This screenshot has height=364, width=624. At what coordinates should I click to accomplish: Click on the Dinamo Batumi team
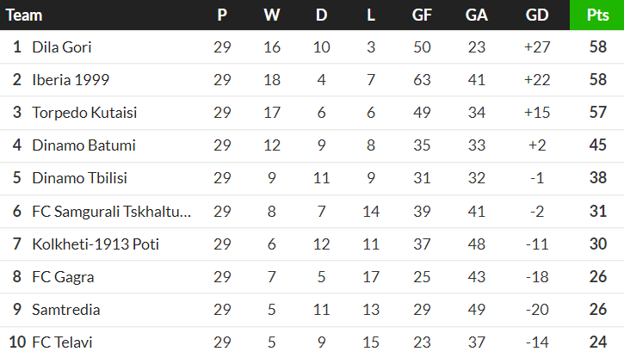[83, 145]
